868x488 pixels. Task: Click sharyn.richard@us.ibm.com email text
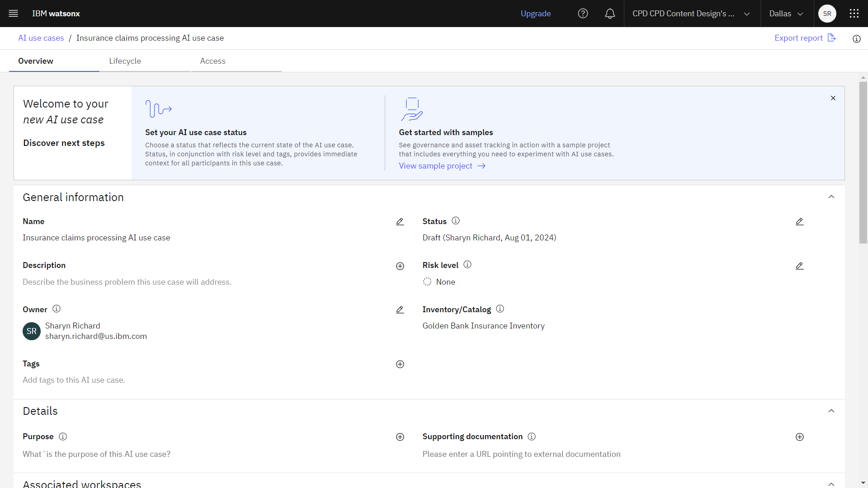pos(96,336)
